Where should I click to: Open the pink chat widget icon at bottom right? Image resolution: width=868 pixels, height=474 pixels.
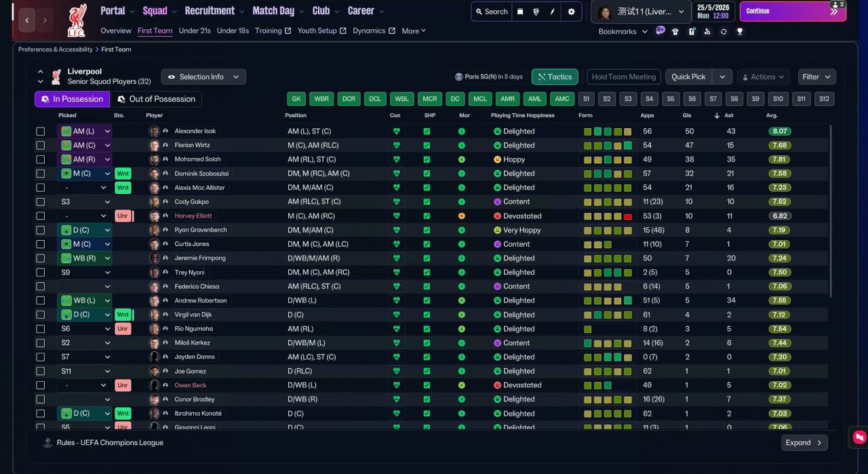[859, 437]
